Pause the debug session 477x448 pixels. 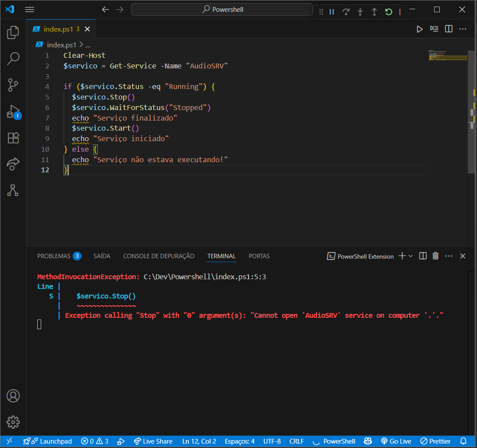point(332,12)
